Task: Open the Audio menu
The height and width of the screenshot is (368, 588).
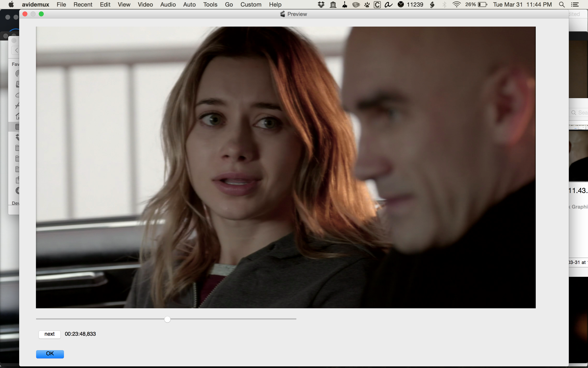Action: pos(168,4)
